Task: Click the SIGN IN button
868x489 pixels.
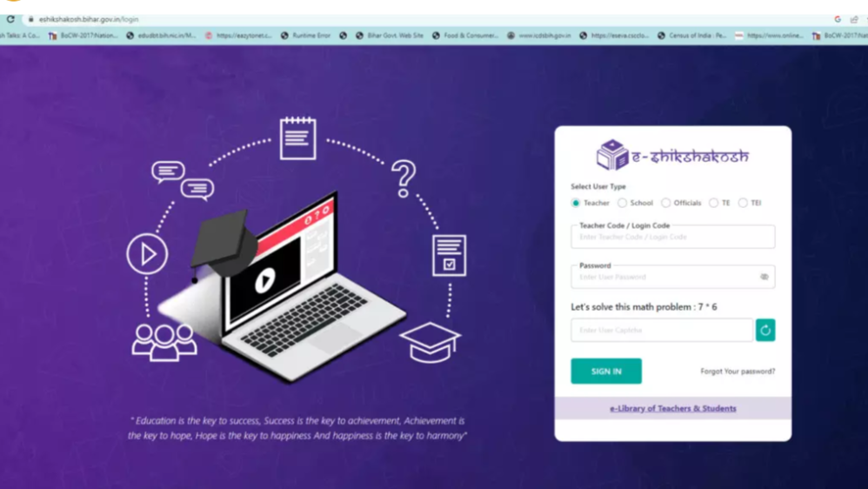Action: click(x=606, y=371)
